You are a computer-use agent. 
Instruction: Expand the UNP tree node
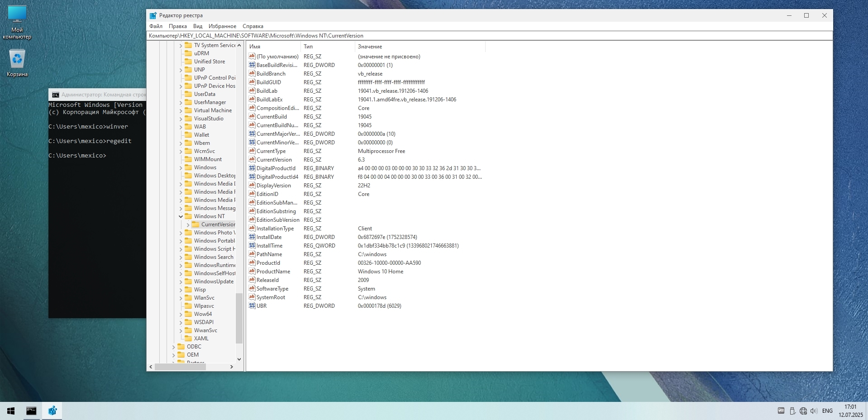[181, 70]
